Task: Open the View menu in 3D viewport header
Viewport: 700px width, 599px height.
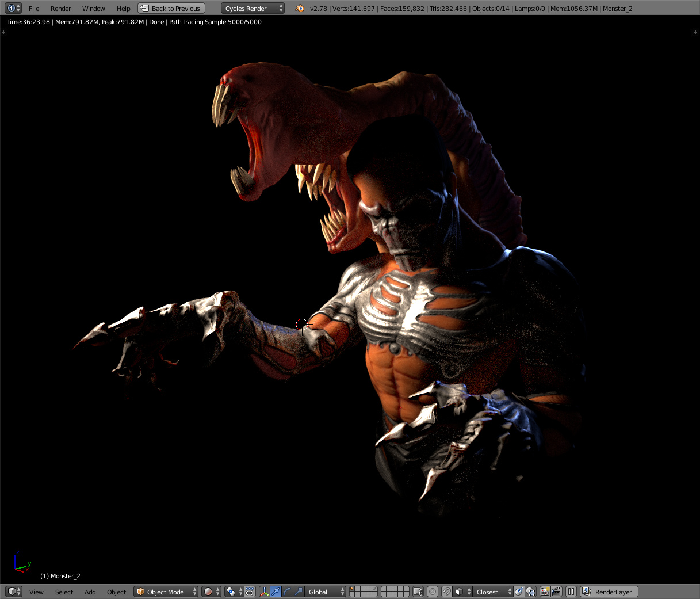Action: pyautogui.click(x=36, y=592)
